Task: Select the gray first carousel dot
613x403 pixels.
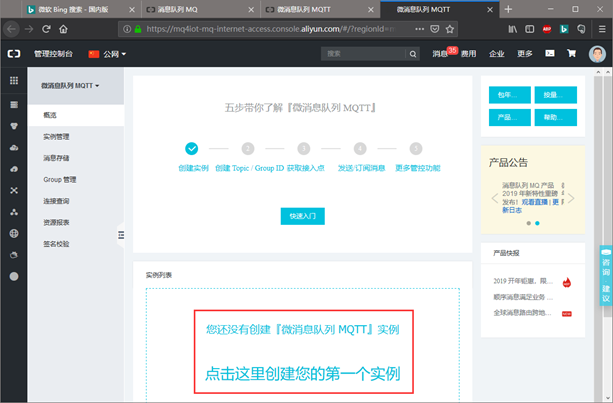Action: pos(529,223)
